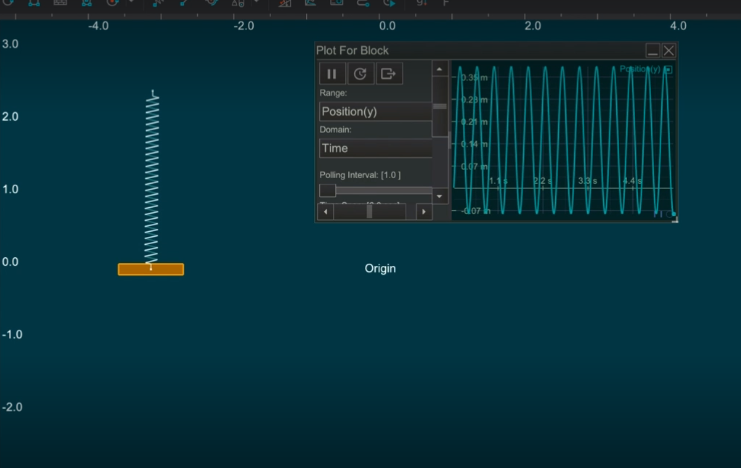
Task: Click the 3.3 s tick label on the graph
Action: [x=587, y=181]
